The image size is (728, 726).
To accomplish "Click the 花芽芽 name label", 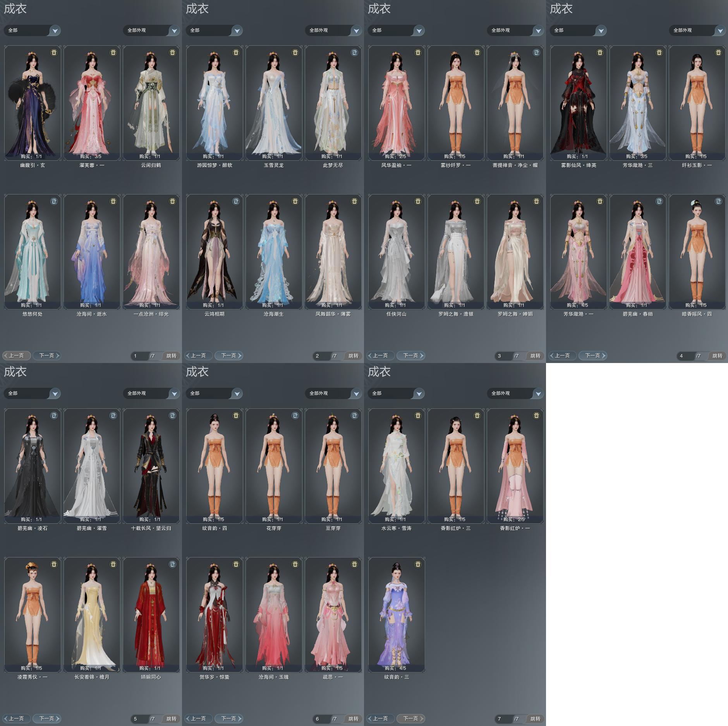I will pos(274,528).
